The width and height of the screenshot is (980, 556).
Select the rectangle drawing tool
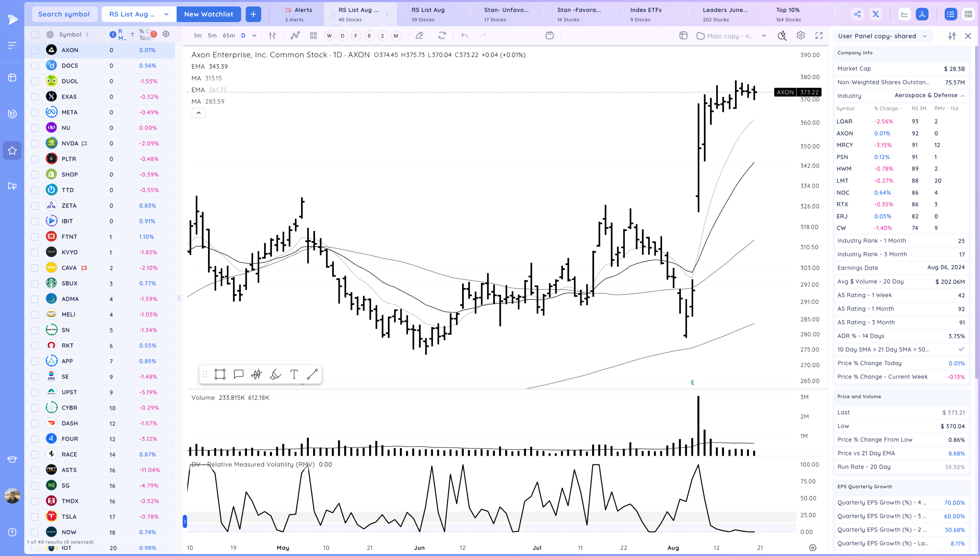(x=220, y=374)
